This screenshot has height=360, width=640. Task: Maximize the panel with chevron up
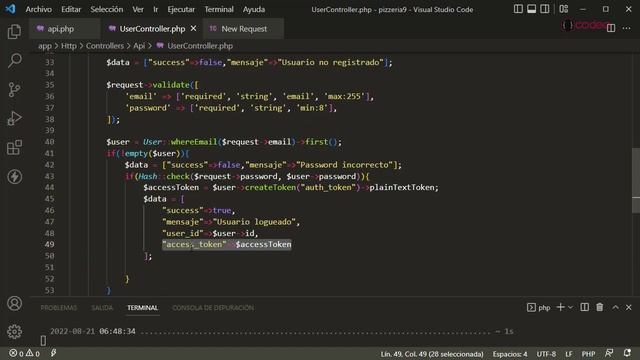click(615, 307)
